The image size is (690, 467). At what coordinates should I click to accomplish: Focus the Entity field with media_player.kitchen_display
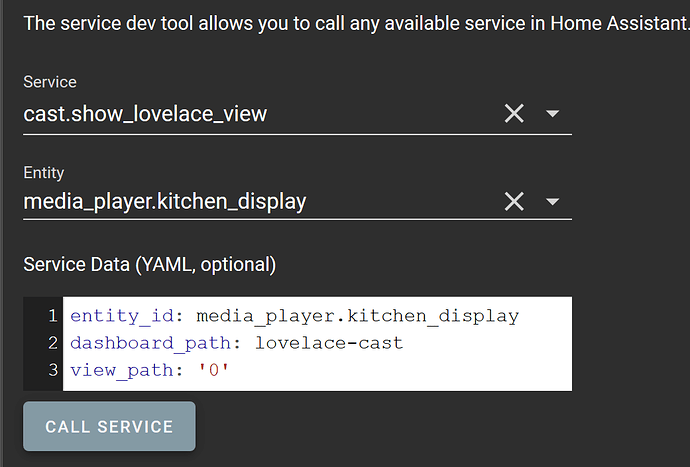[250, 202]
